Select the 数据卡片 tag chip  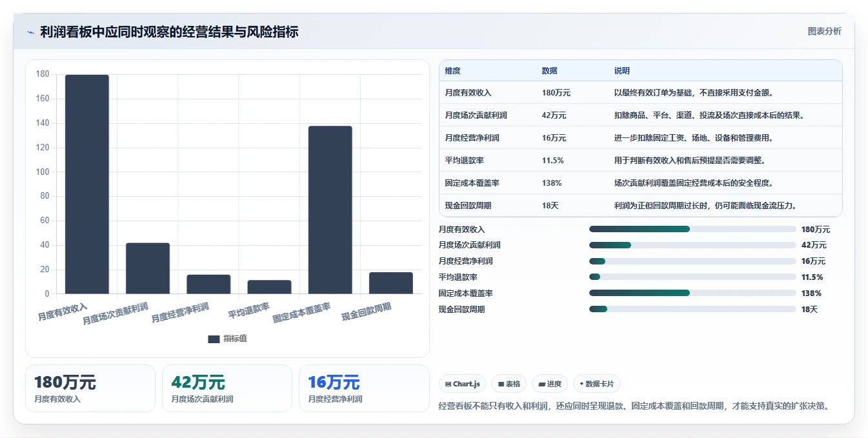pyautogui.click(x=597, y=384)
